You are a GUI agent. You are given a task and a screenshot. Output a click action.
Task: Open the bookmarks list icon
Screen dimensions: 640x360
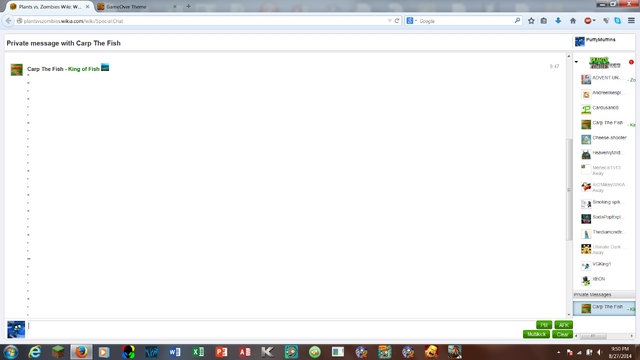coord(544,21)
